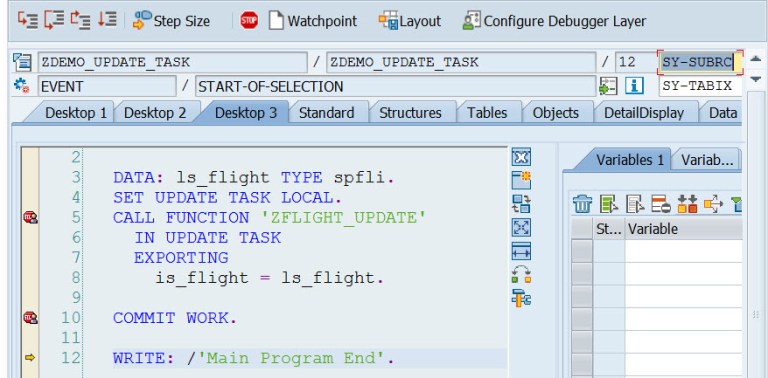Image resolution: width=768 pixels, height=378 pixels.
Task: Click the Execute (step over) icon
Action: [x=54, y=21]
